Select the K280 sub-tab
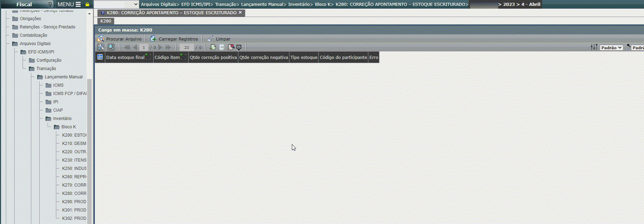This screenshot has width=644, height=224. pyautogui.click(x=106, y=21)
